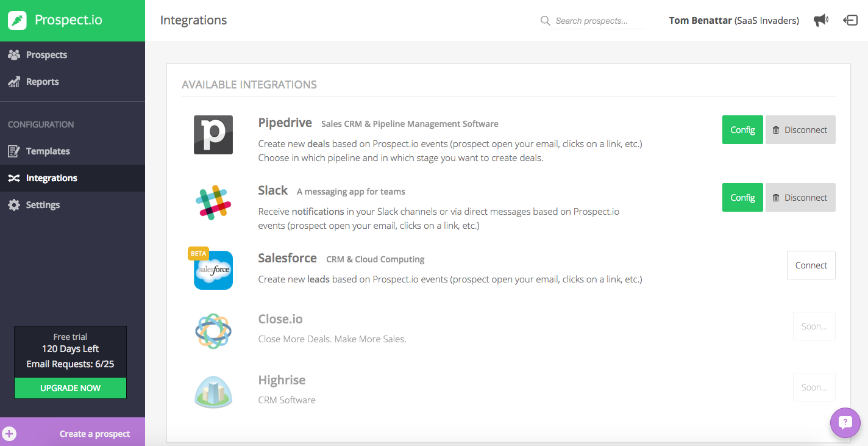
Task: Click the UPGRADE NOW button
Action: click(x=70, y=388)
